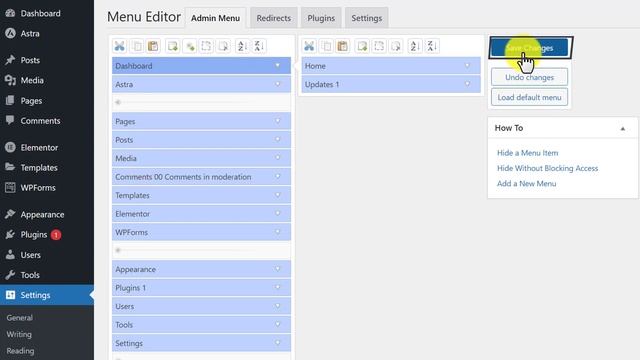640x360 pixels.
Task: Expand the Dashboard item's dropdown arrow
Action: 278,65
